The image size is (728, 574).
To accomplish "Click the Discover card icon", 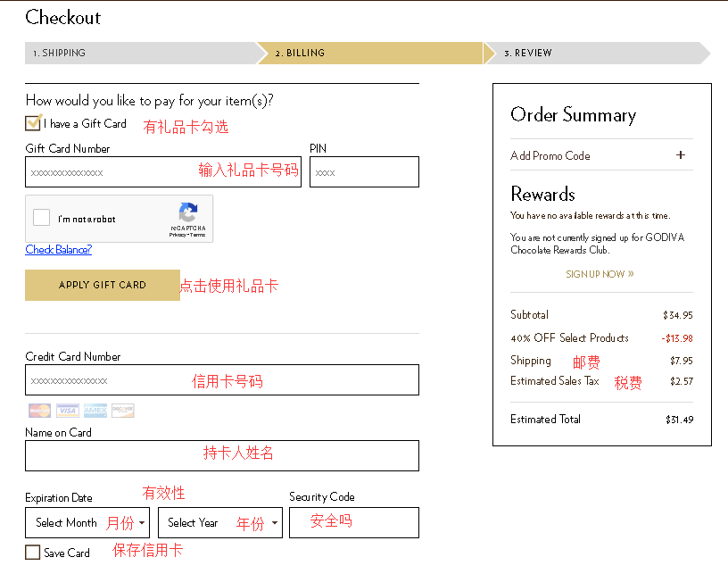I will tap(123, 411).
